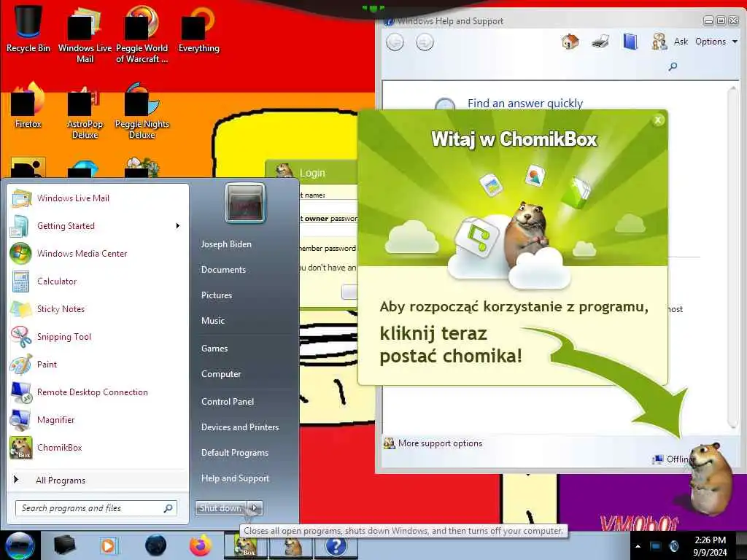Show hidden tray icons arrow

pyautogui.click(x=638, y=546)
